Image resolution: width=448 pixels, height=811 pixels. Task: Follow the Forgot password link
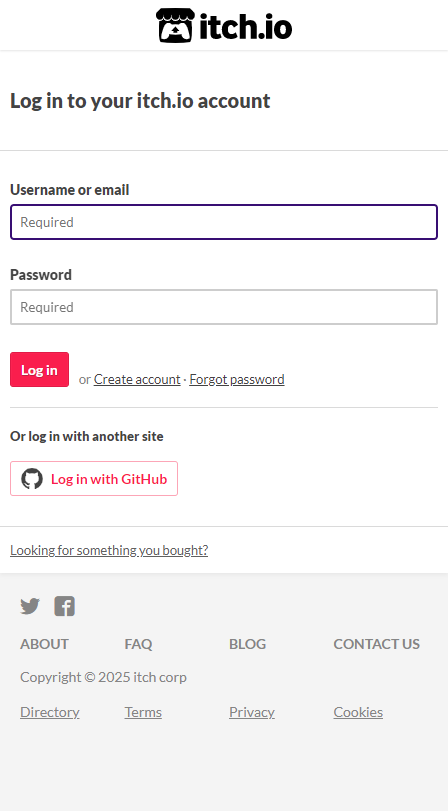tap(237, 380)
